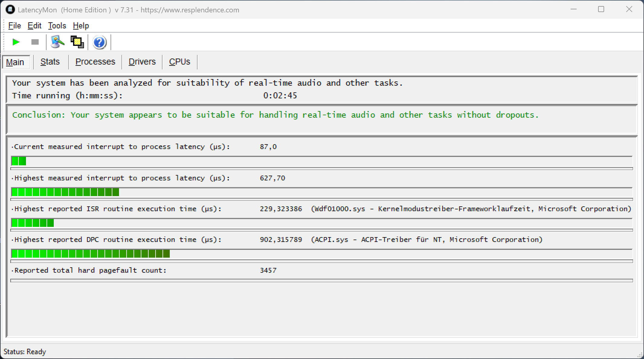Minimize the LatencyMon window
Screen dimensions: 644x359
[574, 9]
